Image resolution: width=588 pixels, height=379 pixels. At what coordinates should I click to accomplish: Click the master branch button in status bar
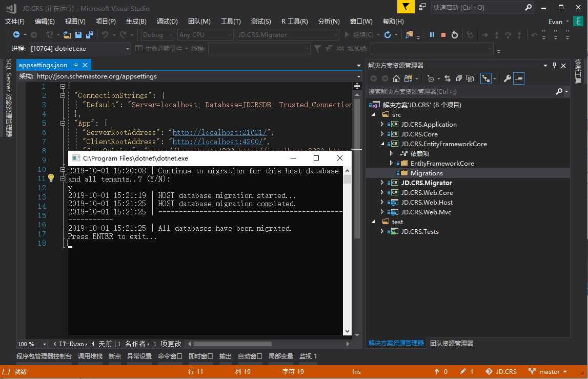pos(548,371)
